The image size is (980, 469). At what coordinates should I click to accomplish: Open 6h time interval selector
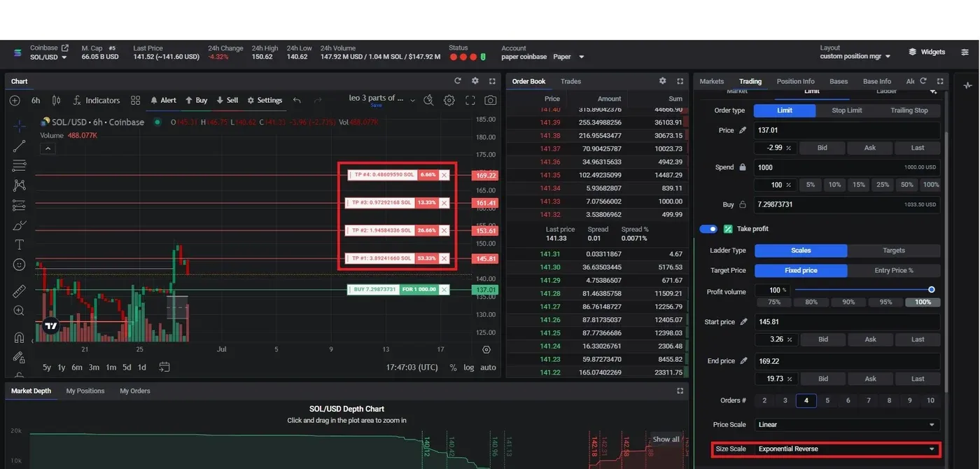(36, 100)
